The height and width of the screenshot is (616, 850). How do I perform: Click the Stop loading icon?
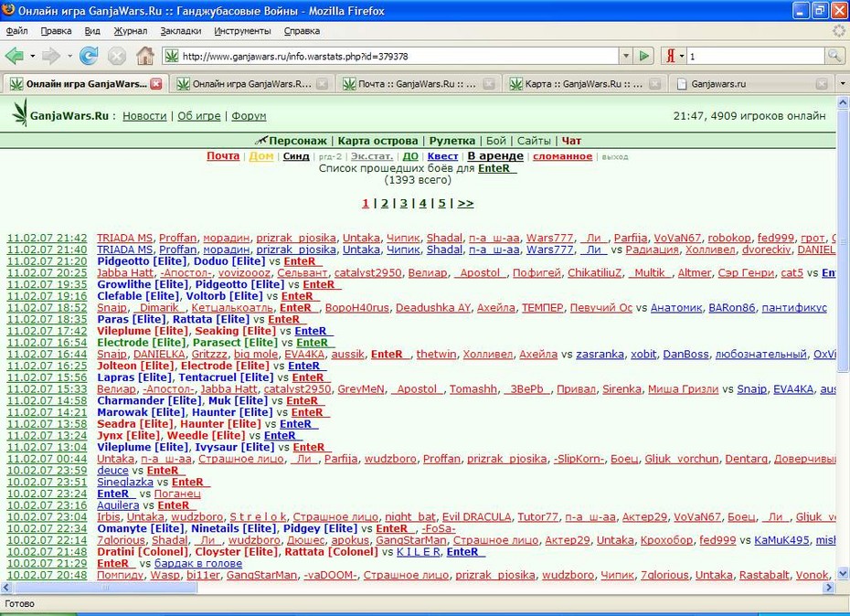coord(117,56)
